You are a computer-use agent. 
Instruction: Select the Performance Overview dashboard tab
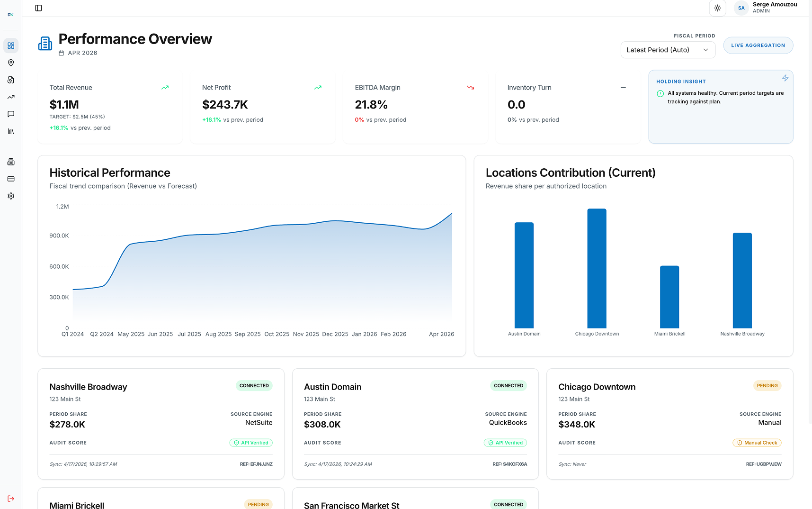[135, 39]
